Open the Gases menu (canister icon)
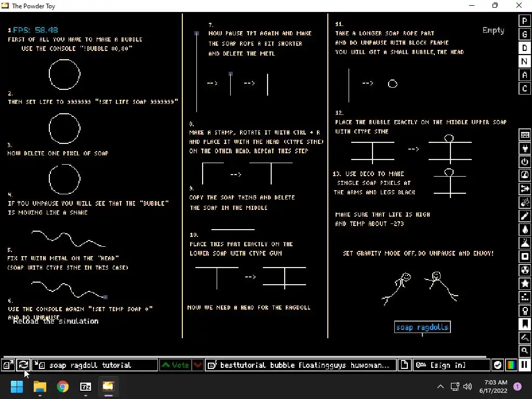This screenshot has width=532, height=399. tap(525, 216)
